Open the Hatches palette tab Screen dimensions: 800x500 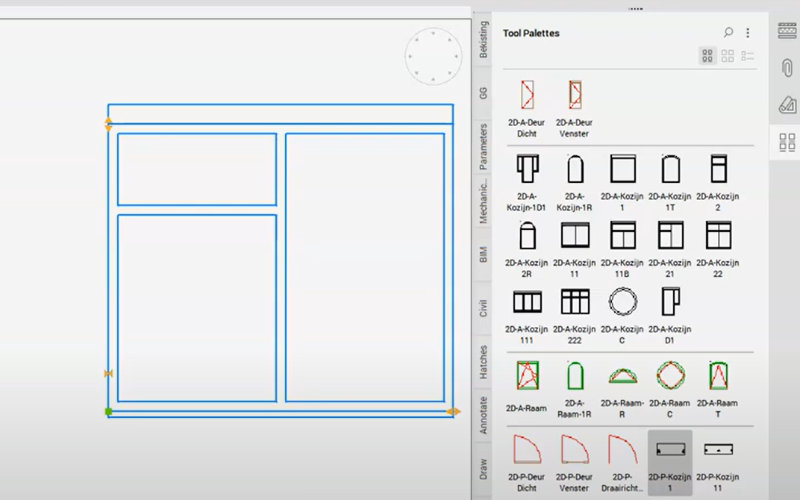click(484, 361)
